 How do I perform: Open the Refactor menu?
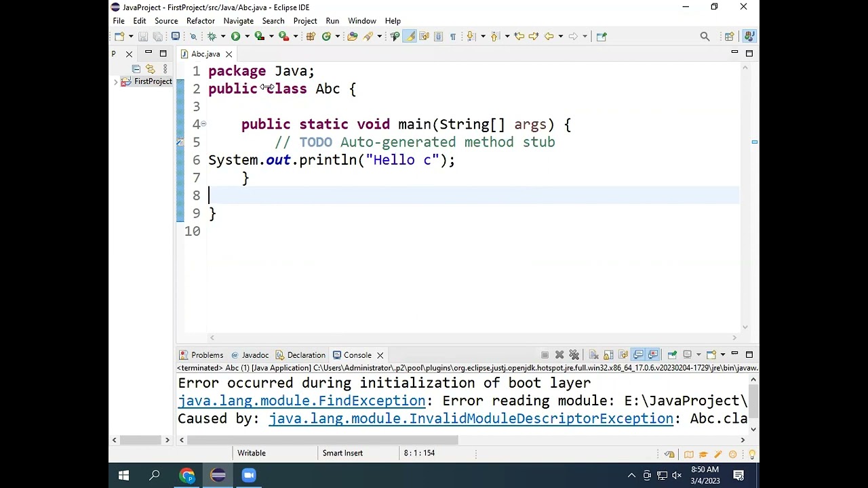(201, 21)
